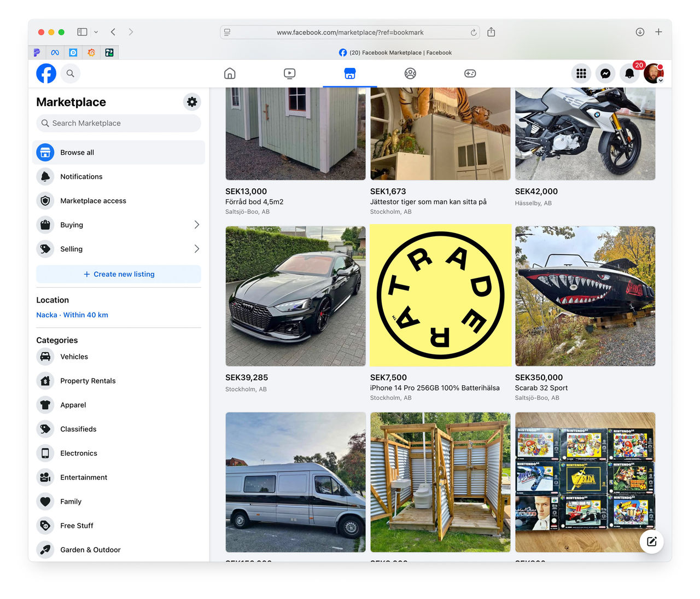Go to the Facebook Home tab
The height and width of the screenshot is (599, 700).
[x=230, y=73]
